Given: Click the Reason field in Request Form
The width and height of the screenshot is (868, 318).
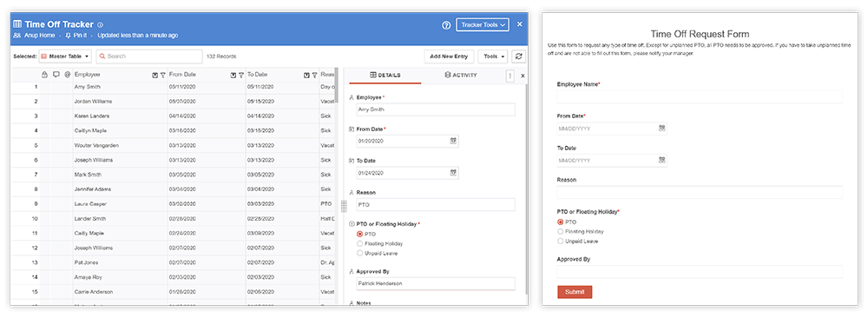Looking at the screenshot, I should coord(700,192).
